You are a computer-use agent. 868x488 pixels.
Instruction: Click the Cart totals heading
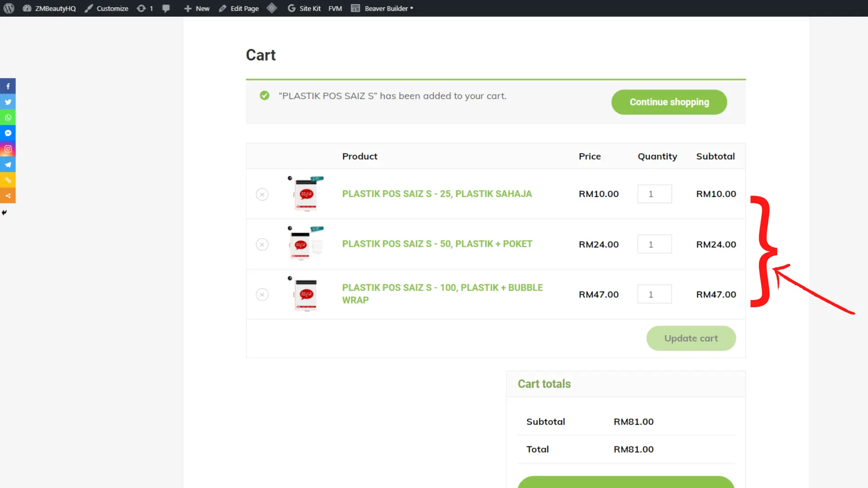pos(544,384)
